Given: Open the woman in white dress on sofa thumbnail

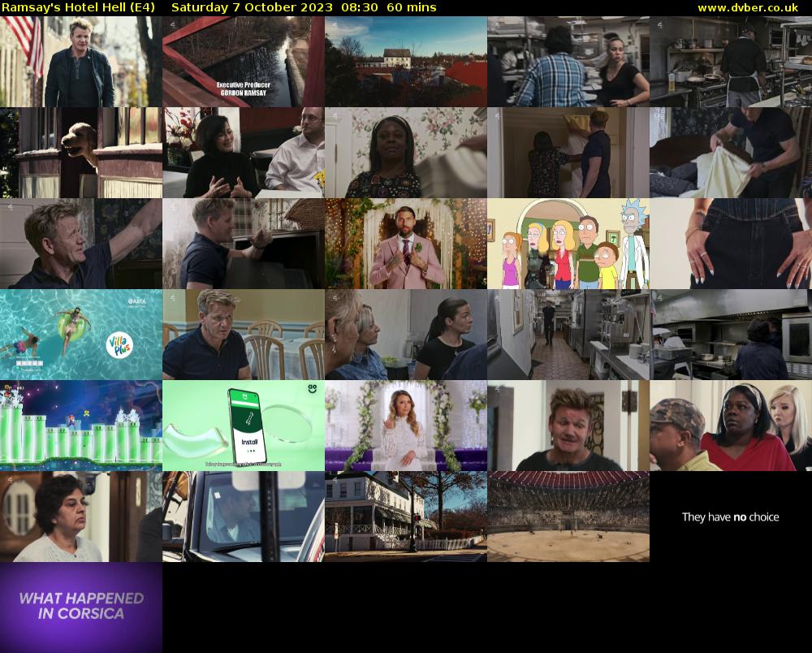Looking at the screenshot, I should [406, 426].
